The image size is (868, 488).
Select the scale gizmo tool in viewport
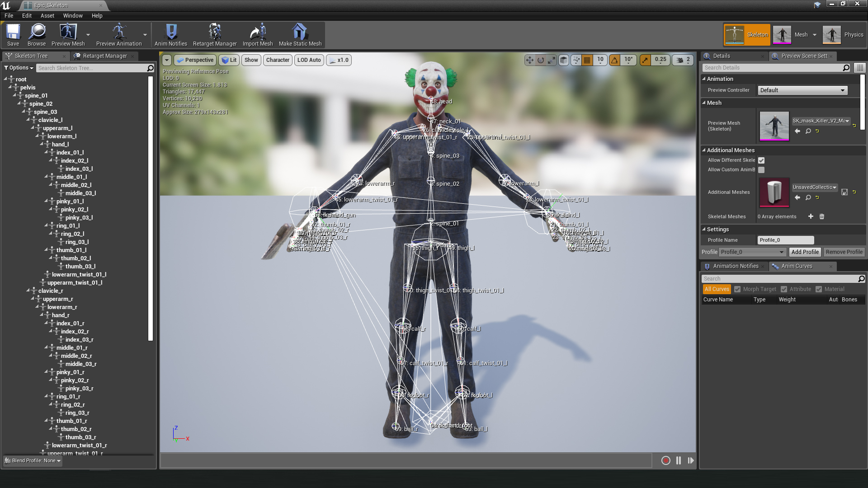point(552,60)
